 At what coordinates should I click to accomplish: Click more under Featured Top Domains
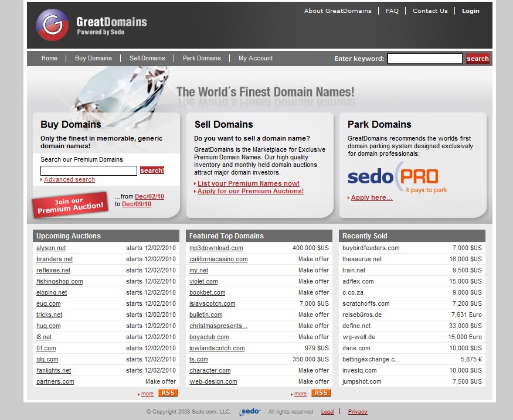tap(300, 394)
